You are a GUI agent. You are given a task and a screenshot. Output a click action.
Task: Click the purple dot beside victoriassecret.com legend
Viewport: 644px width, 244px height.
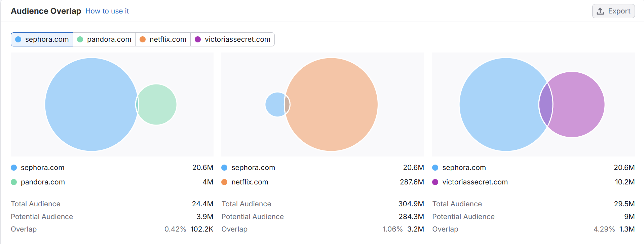[x=435, y=182]
